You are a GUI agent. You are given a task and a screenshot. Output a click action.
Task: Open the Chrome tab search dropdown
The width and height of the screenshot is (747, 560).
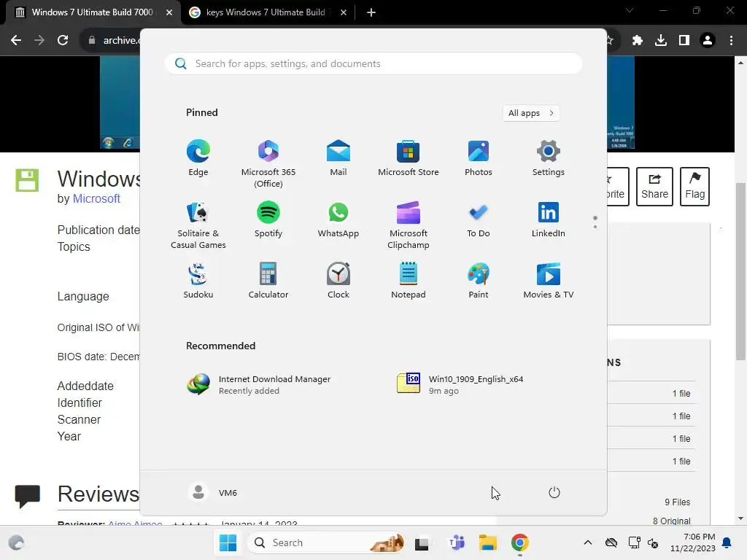coord(630,10)
